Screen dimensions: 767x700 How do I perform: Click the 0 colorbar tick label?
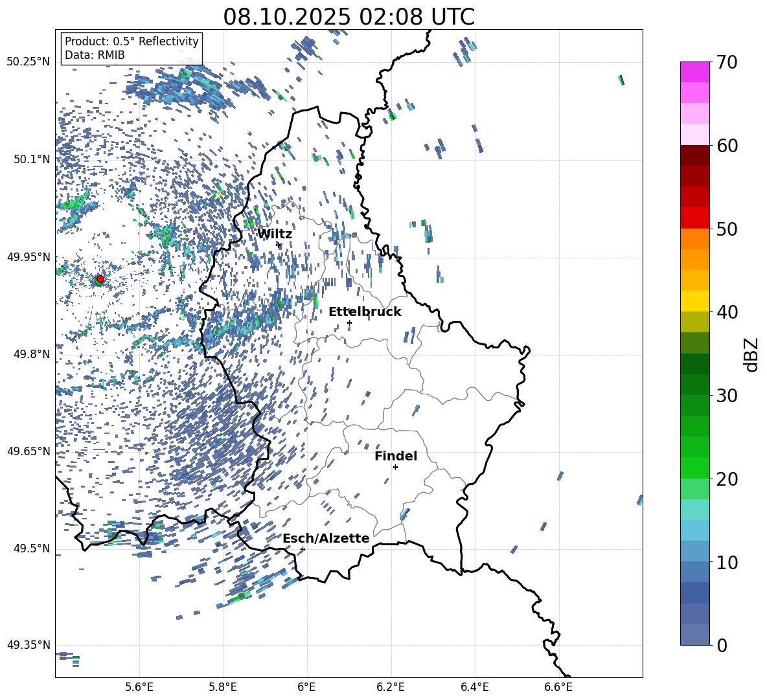722,645
